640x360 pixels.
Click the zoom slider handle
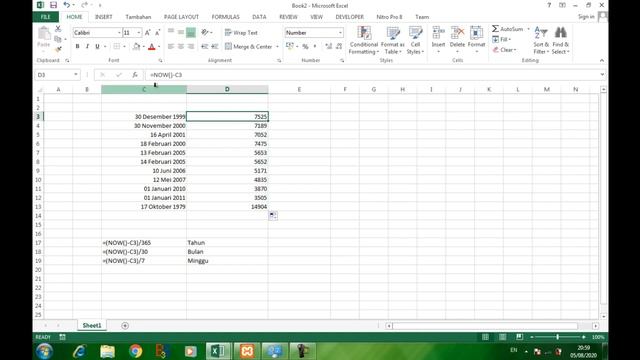[558, 337]
